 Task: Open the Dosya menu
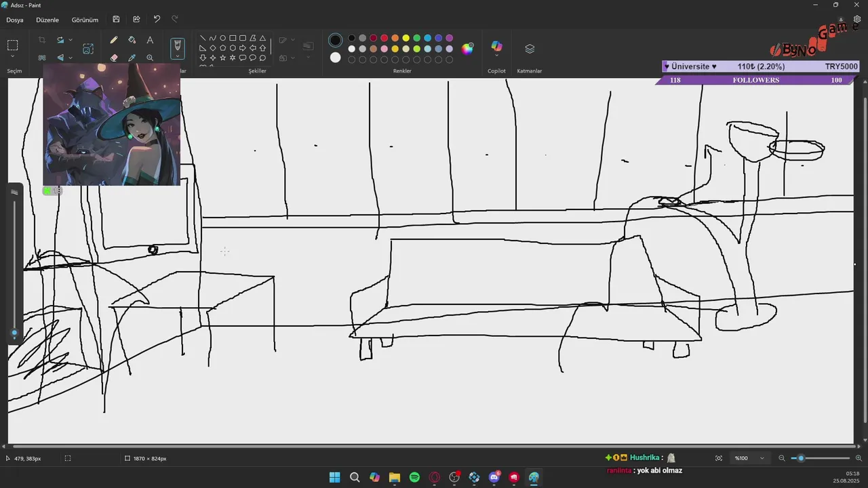tap(15, 20)
